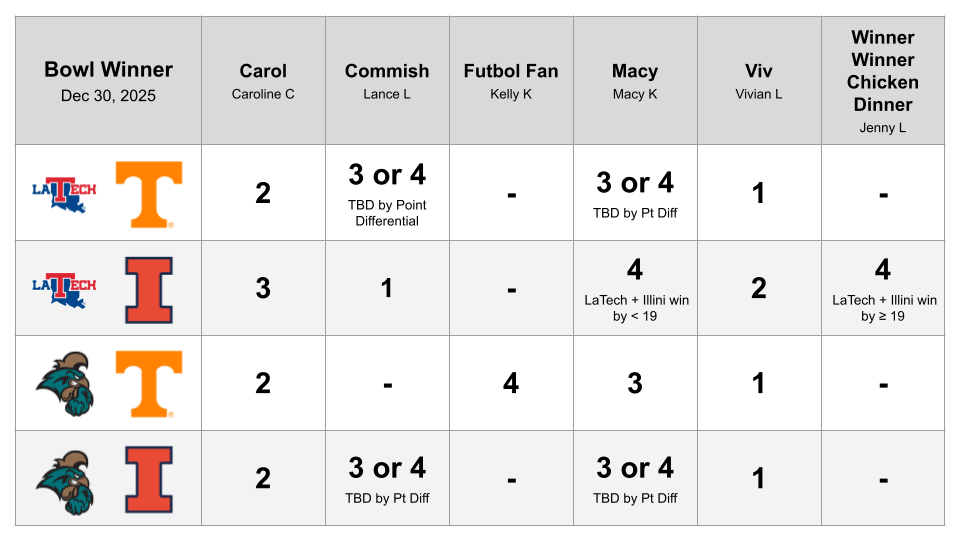This screenshot has height=540, width=960.
Task: Click Futbol Fan's 4 in the third row
Action: tap(511, 383)
